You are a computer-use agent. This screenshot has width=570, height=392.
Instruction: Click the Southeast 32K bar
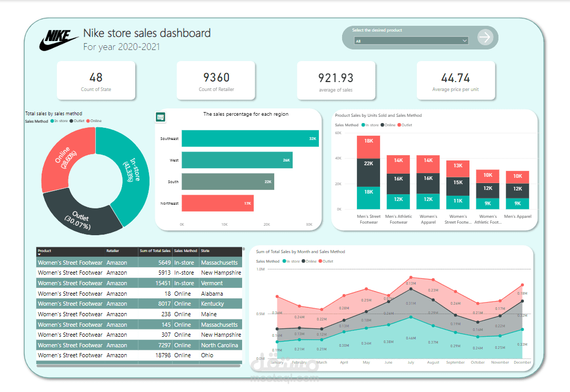coord(250,138)
